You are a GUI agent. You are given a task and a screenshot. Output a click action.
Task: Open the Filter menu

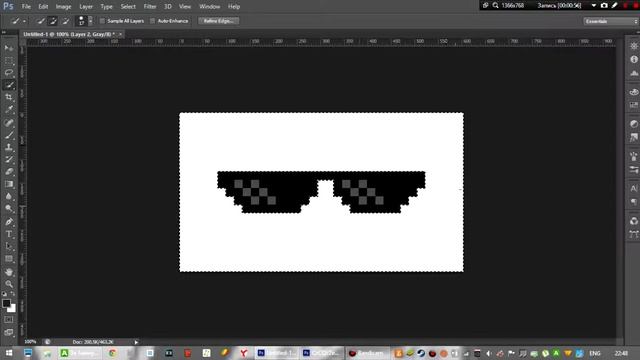pyautogui.click(x=150, y=7)
